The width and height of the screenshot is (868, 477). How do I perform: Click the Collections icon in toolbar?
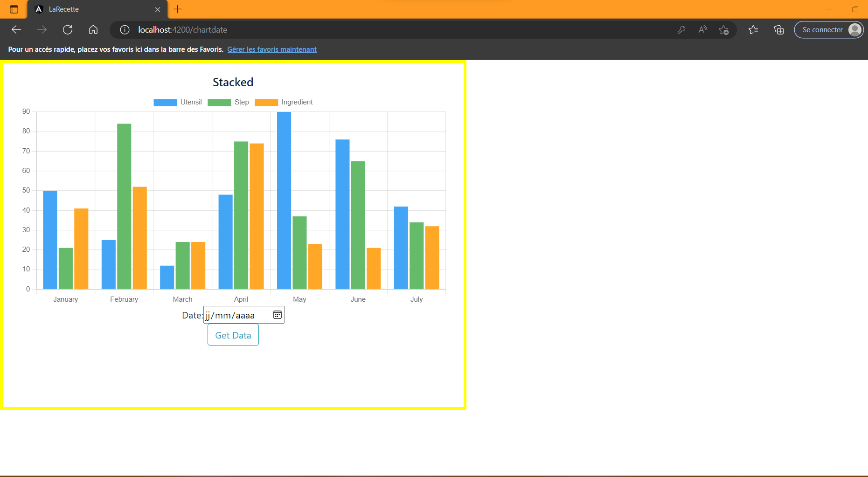[778, 29]
